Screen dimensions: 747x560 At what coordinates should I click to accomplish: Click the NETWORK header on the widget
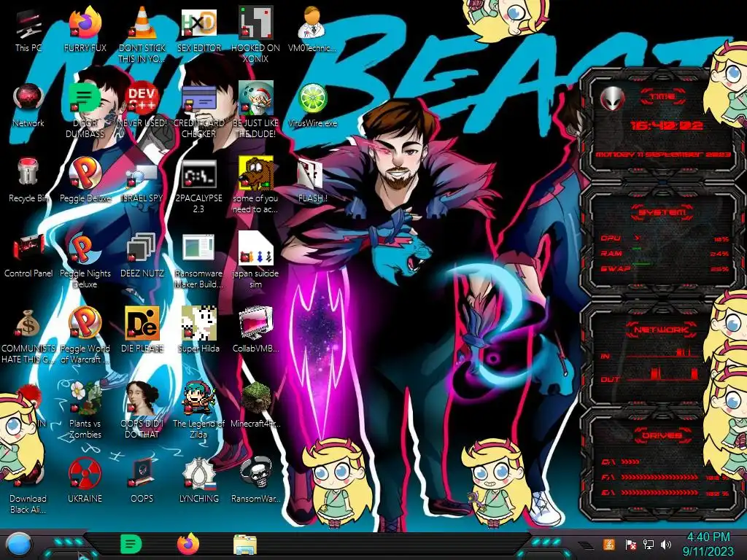click(661, 330)
